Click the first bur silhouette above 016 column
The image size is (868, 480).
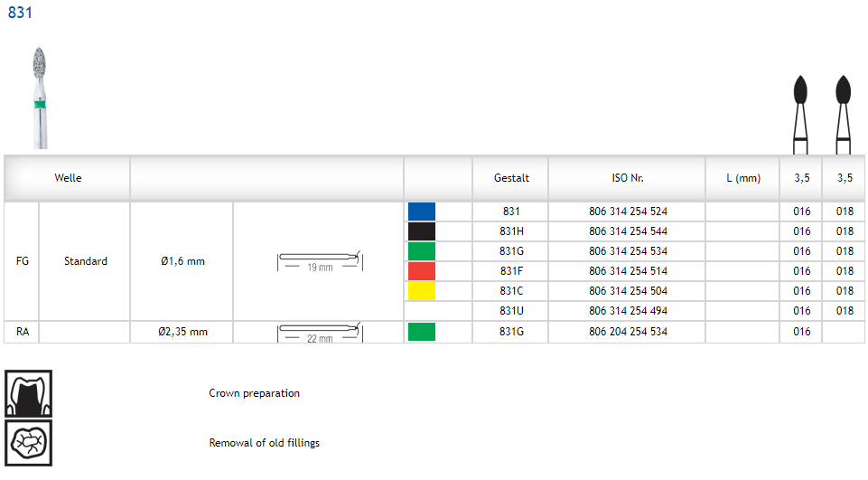pyautogui.click(x=800, y=112)
